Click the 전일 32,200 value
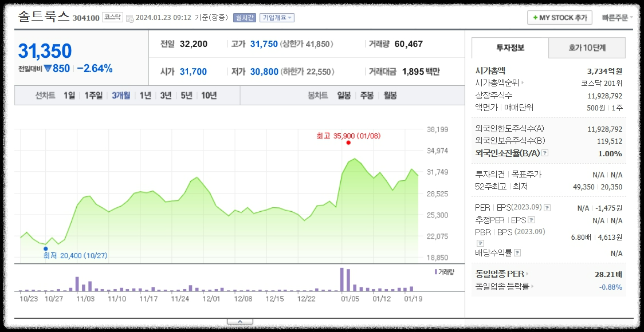The image size is (644, 332). coord(194,44)
